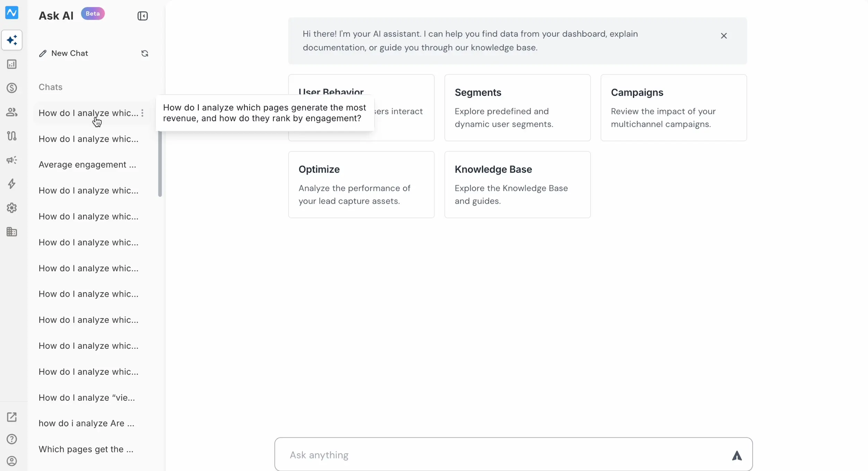Viewport: 868px width, 471px height.
Task: Open options menu for first chat
Action: click(x=142, y=113)
